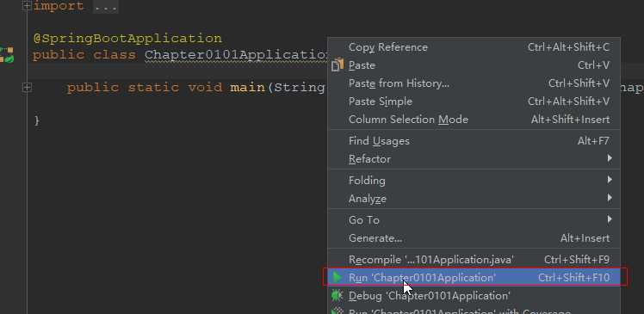
Task: Collapse the main method fold marker
Action: (x=27, y=88)
